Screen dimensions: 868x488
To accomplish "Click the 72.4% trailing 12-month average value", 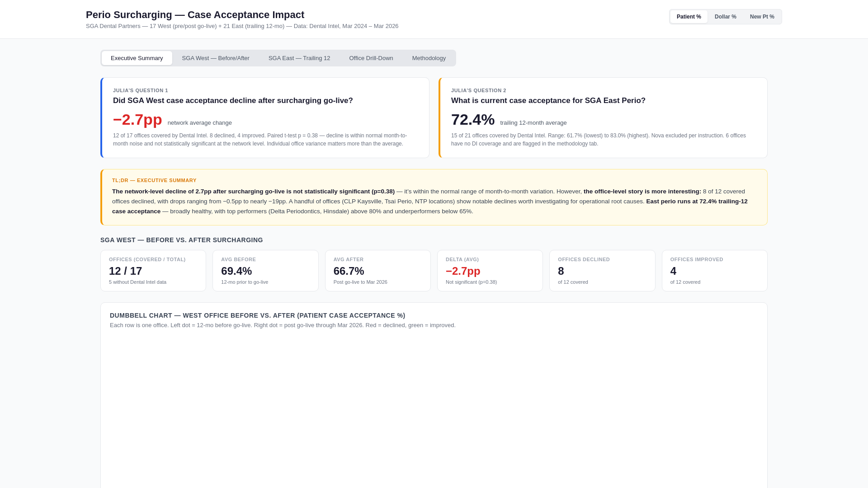I will pyautogui.click(x=473, y=120).
